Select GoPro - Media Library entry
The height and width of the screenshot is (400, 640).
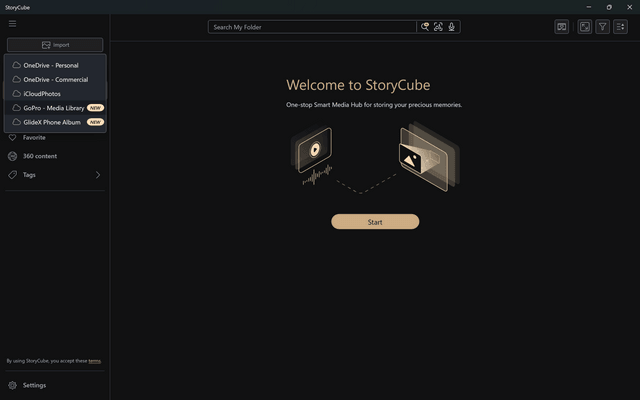click(55, 108)
